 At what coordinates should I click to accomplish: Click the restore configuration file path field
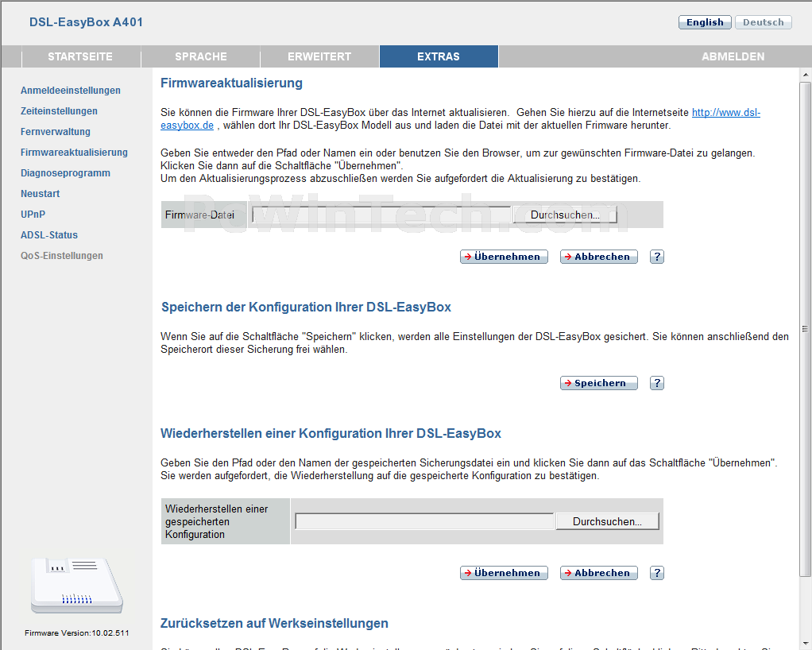424,521
